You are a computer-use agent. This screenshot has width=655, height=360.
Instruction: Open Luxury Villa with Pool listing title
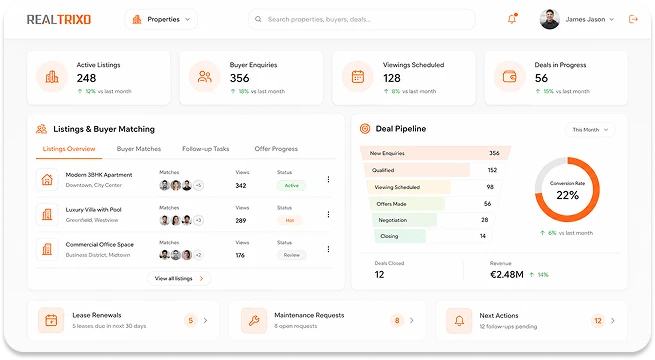[94, 210]
